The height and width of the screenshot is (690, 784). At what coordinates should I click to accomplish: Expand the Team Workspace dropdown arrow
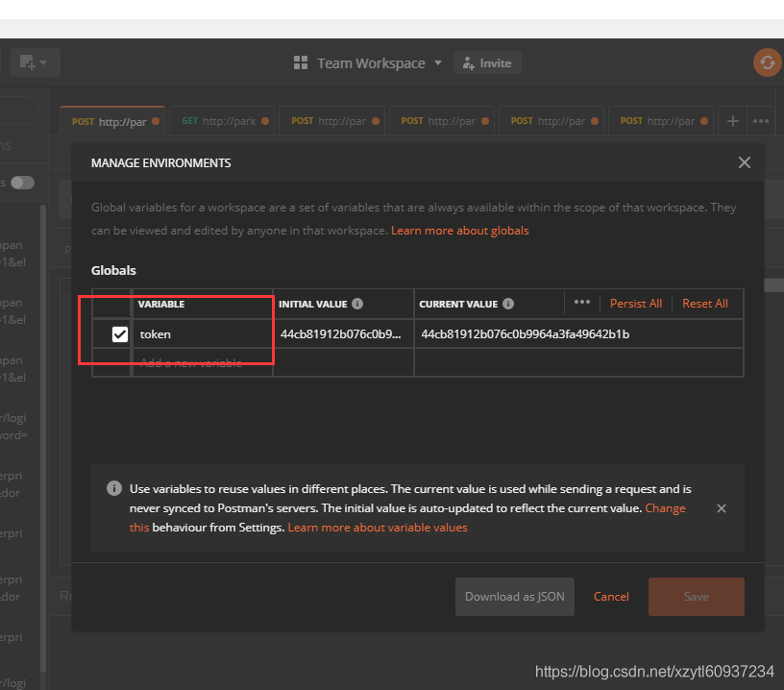point(438,63)
